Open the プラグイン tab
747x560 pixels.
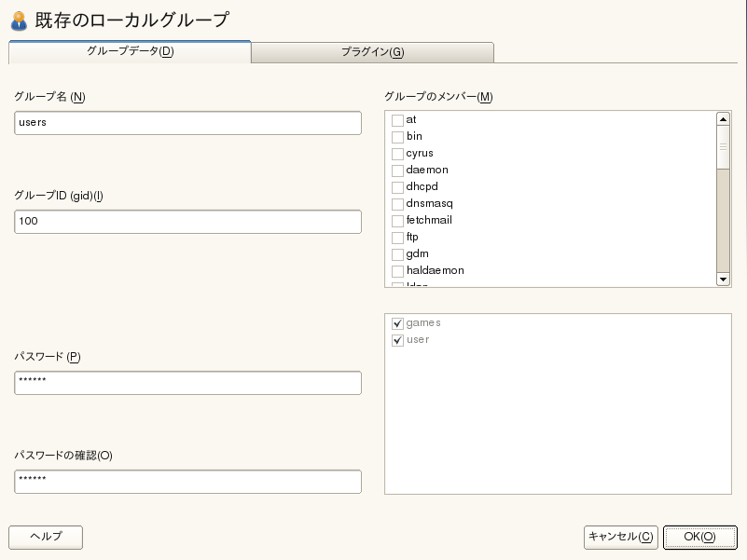(x=372, y=52)
